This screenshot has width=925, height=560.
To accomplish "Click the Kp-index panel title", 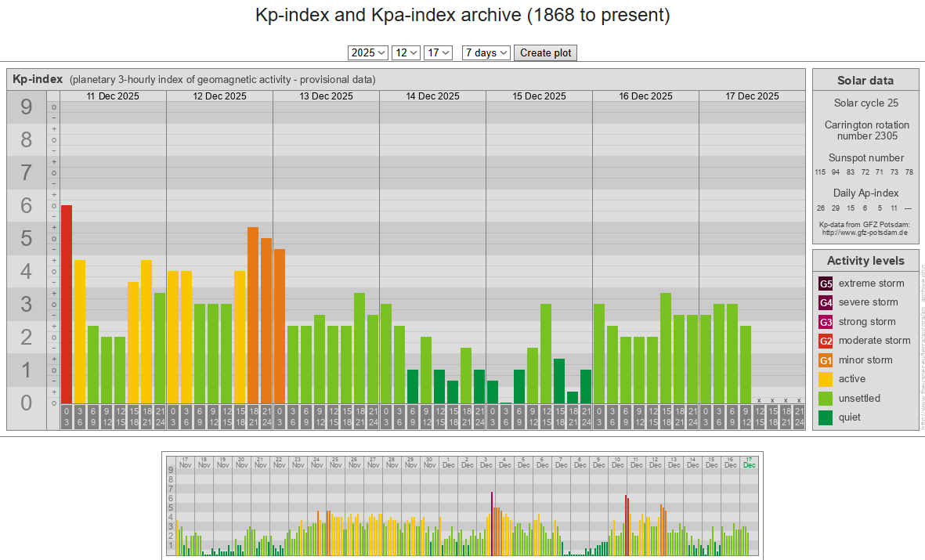I will tap(38, 79).
